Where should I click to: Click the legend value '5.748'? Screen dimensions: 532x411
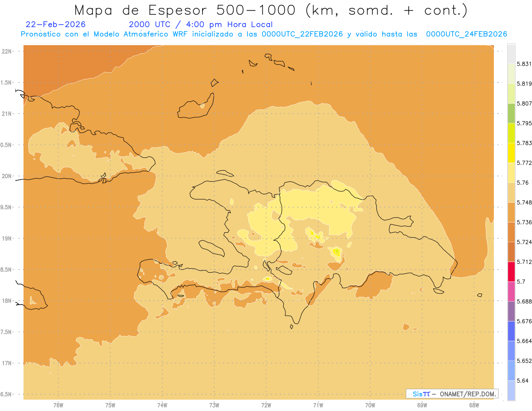pos(524,202)
